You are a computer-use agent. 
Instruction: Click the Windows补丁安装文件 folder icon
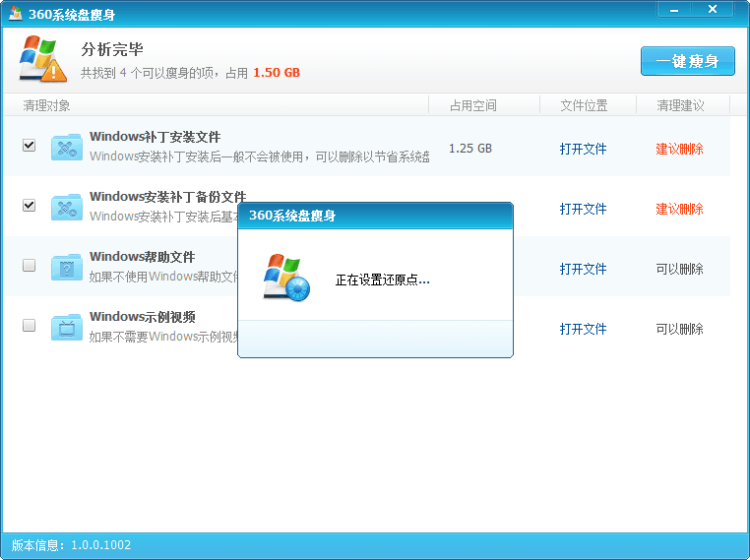coord(67,148)
